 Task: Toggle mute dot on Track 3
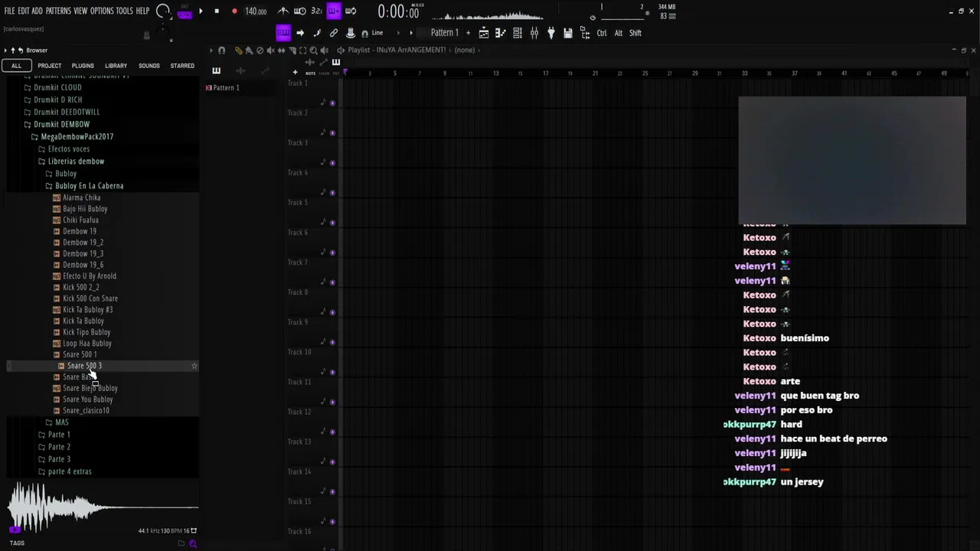[x=332, y=162]
